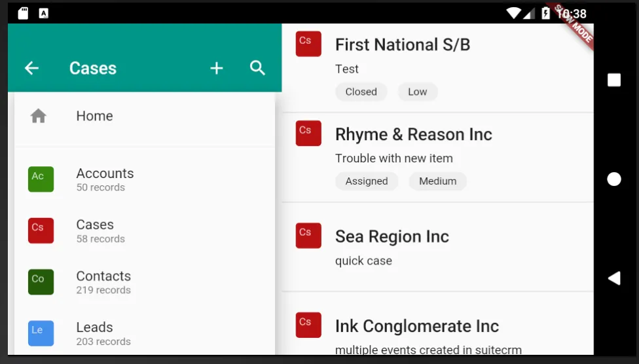Click the '219 records' count label

(x=103, y=290)
